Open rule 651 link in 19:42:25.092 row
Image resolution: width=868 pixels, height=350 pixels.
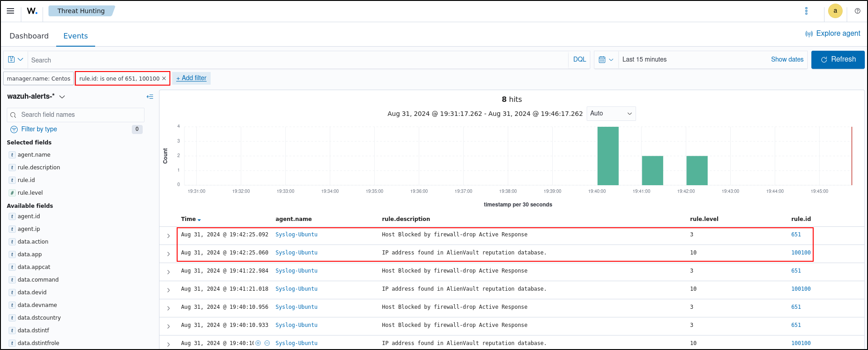796,235
